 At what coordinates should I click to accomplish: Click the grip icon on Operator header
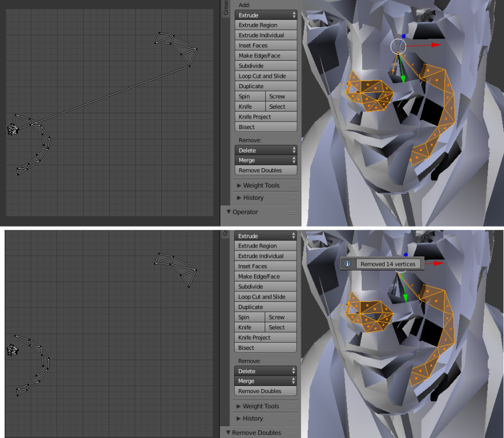tap(293, 212)
